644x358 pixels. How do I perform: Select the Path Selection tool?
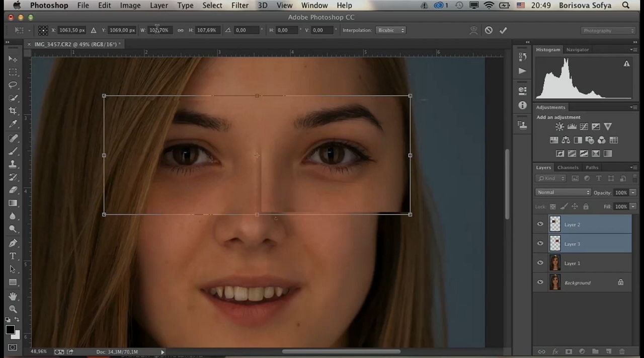pos(13,269)
